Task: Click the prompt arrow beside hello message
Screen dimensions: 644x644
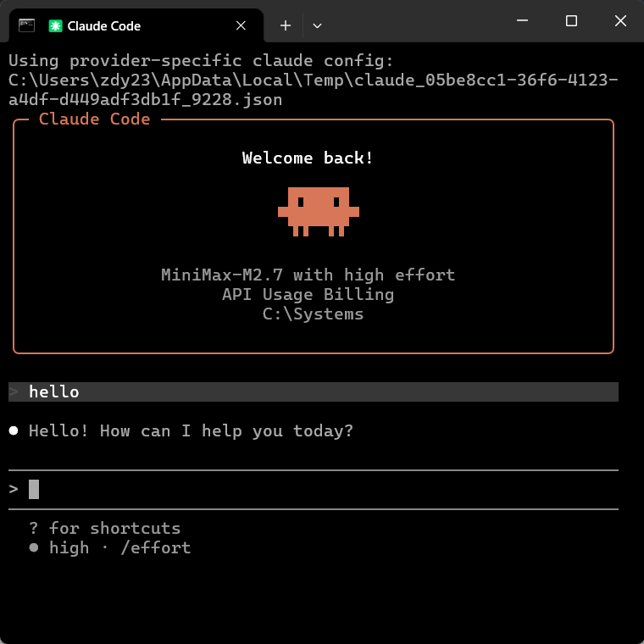Action: coord(14,391)
